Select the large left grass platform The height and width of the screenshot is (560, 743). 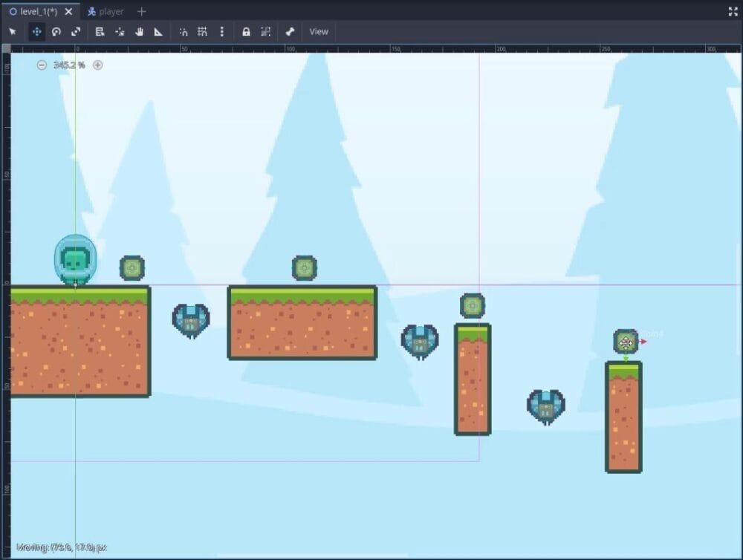(x=80, y=341)
